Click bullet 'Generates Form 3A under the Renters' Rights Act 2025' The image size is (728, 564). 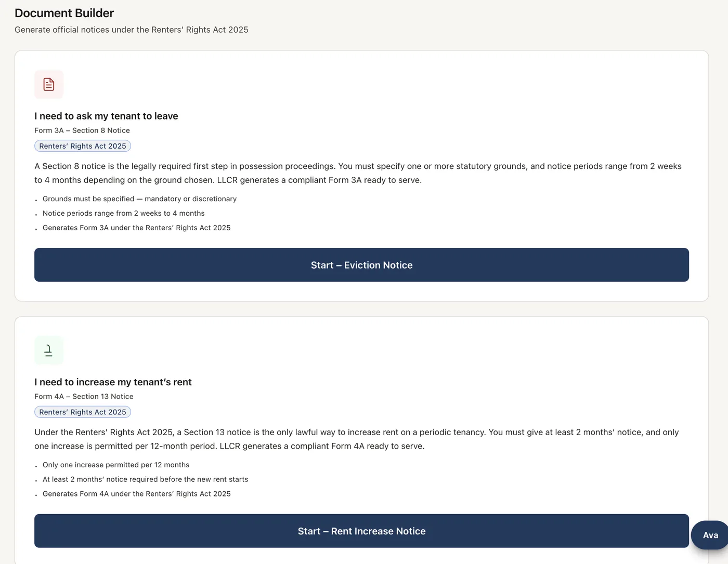136,228
